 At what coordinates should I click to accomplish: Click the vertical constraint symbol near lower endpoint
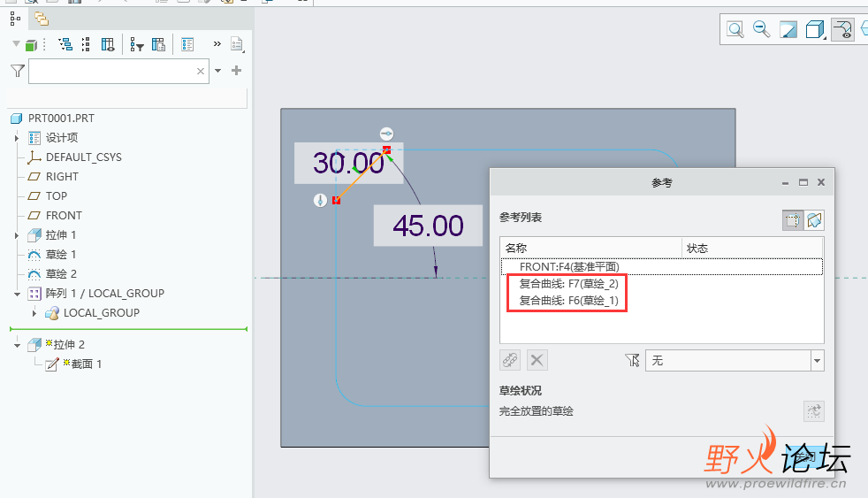coord(320,200)
